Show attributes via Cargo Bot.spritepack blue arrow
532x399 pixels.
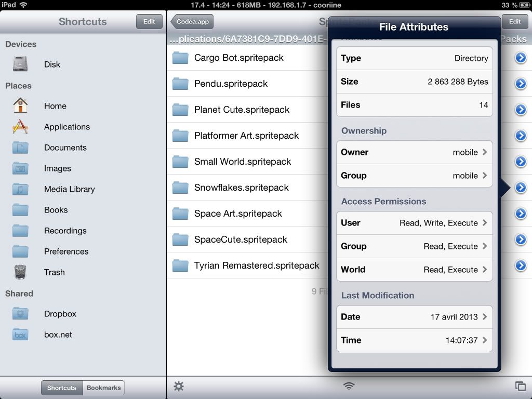click(521, 58)
